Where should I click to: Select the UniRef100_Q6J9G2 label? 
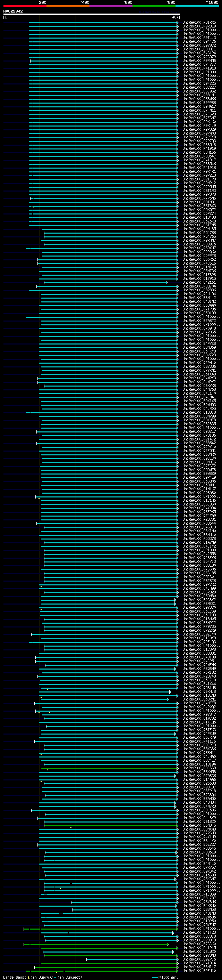coord(199,91)
